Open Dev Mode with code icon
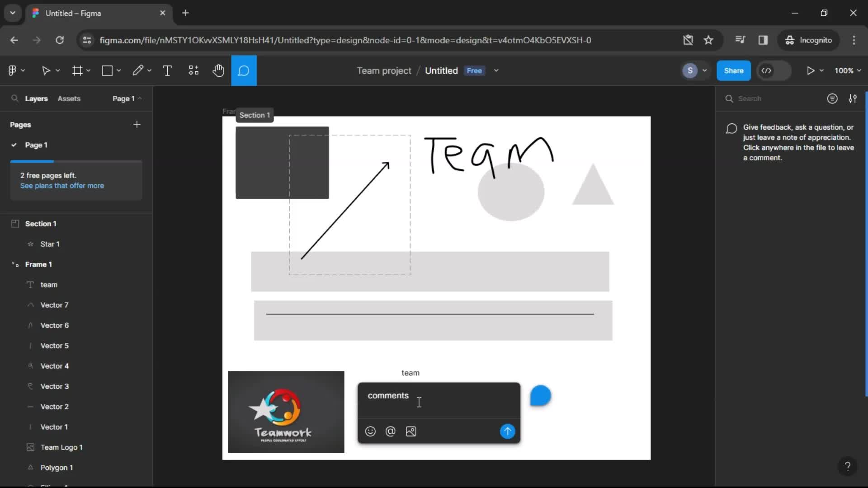Viewport: 868px width, 488px height. click(767, 70)
